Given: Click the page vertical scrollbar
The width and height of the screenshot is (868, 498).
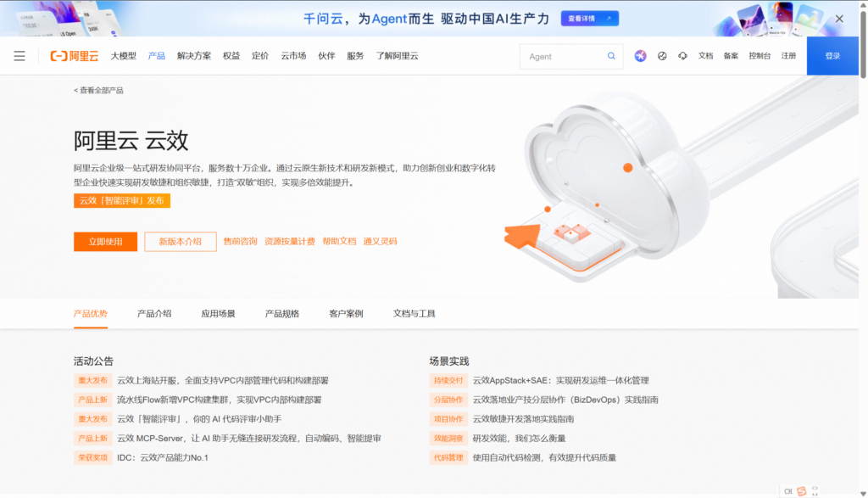Looking at the screenshot, I should tap(863, 44).
